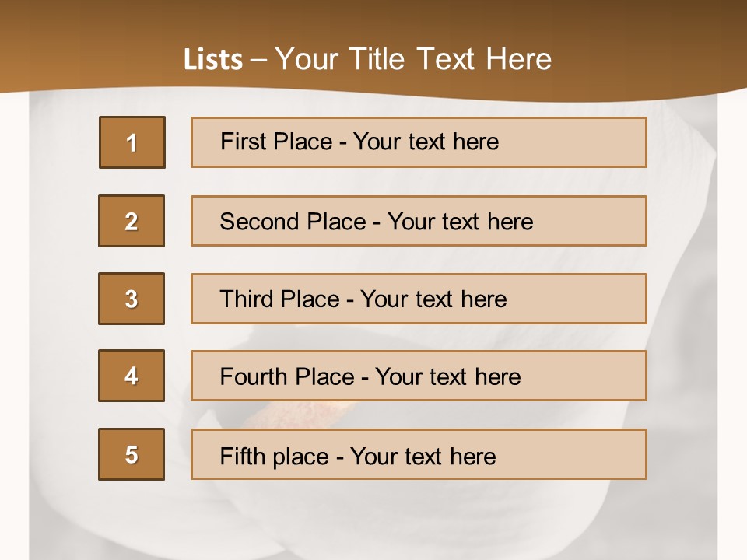
Task: Click the number 1 box
Action: [x=132, y=142]
